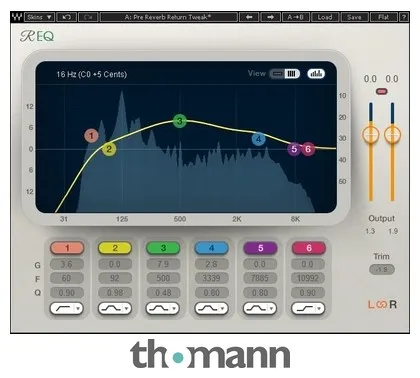Image resolution: width=420 pixels, height=378 pixels.
Task: Click the Waves logo icon
Action: pos(16,17)
